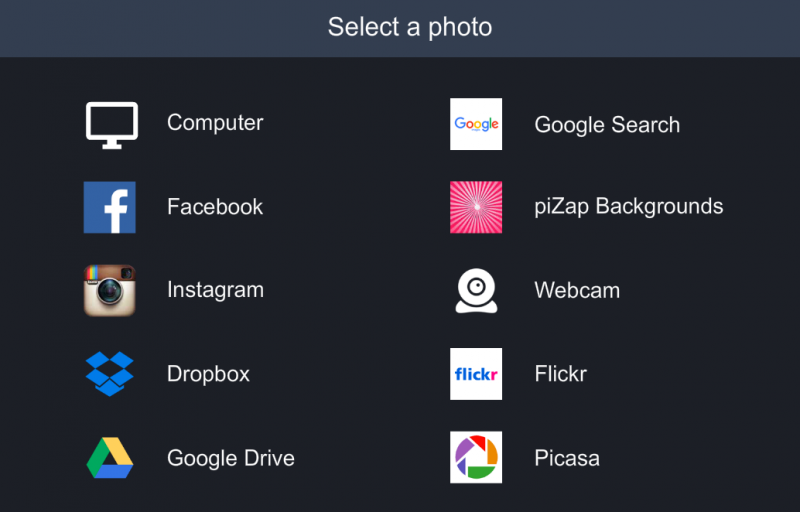The height and width of the screenshot is (512, 800).
Task: Choose the Dropbox box icon
Action: pyautogui.click(x=110, y=373)
